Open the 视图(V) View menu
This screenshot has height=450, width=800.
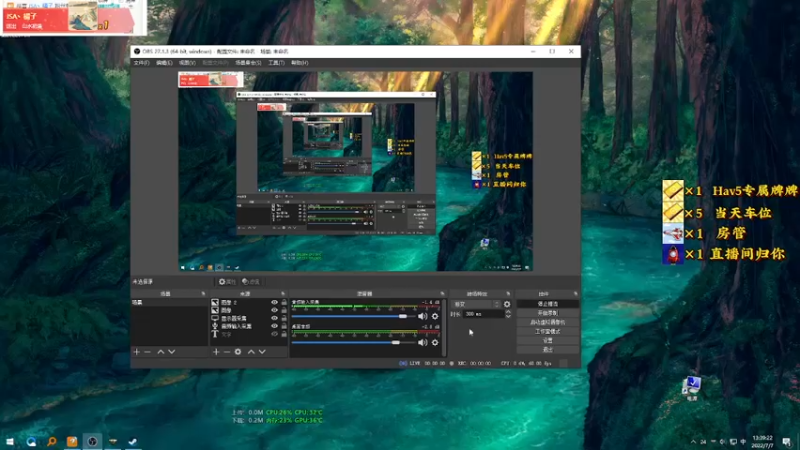[x=187, y=63]
